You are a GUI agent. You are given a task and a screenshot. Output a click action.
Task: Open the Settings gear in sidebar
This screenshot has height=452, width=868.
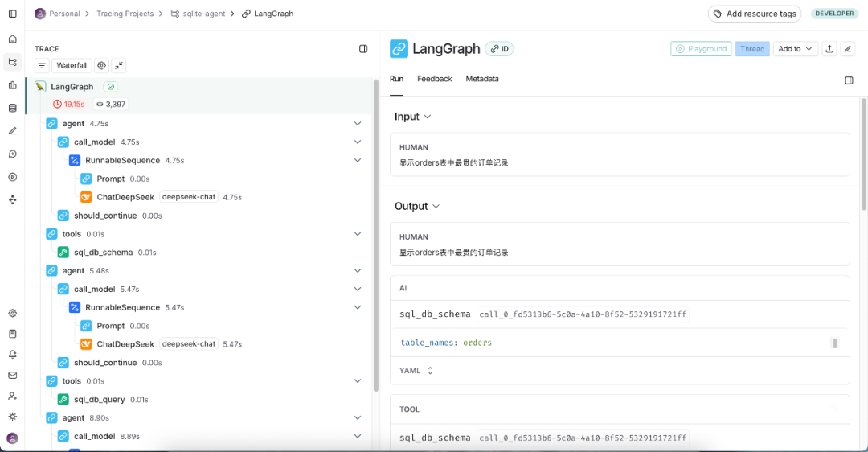tap(13, 313)
